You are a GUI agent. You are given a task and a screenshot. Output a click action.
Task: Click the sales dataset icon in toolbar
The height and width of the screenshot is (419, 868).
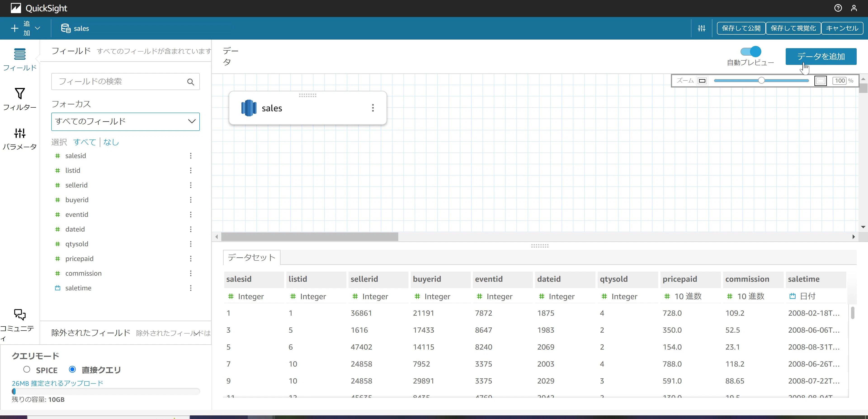[x=66, y=28]
